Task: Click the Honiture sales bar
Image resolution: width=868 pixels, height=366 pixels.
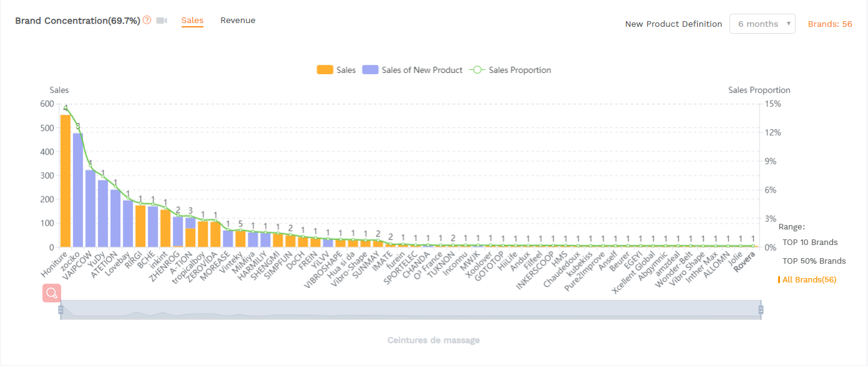Action: point(66,181)
